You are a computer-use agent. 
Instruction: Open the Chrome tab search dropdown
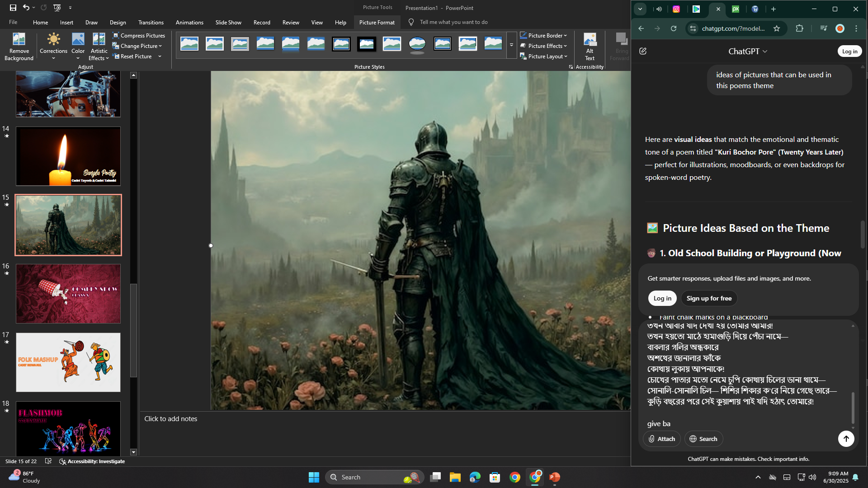click(640, 9)
